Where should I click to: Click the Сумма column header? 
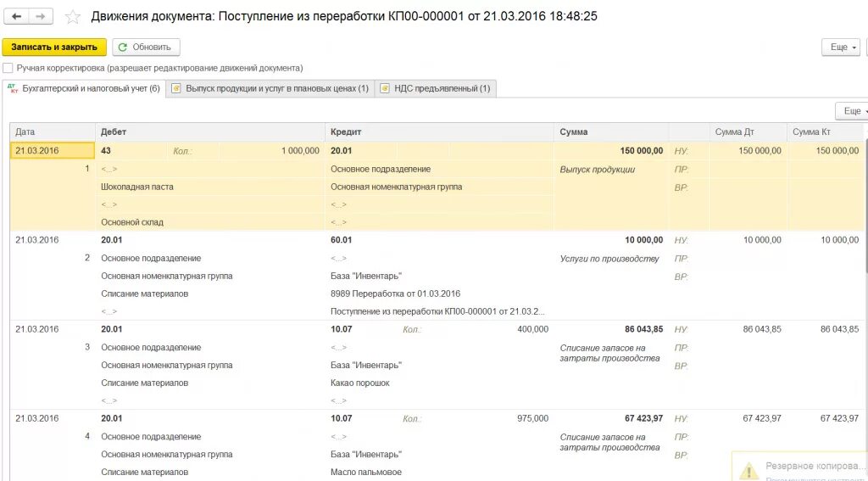[x=574, y=132]
